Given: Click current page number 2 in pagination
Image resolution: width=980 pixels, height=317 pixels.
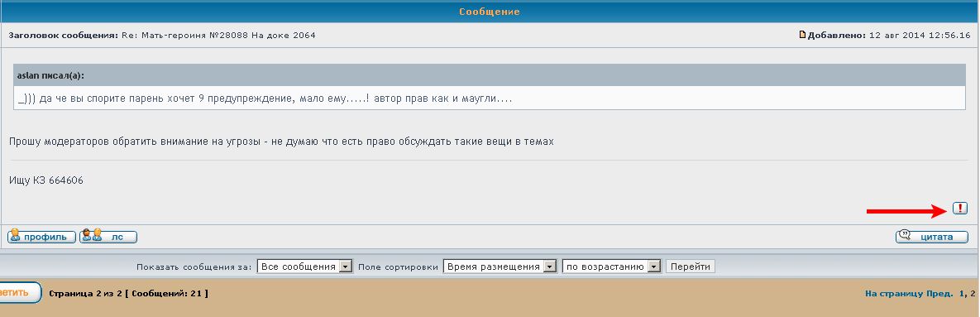Looking at the screenshot, I should [973, 293].
